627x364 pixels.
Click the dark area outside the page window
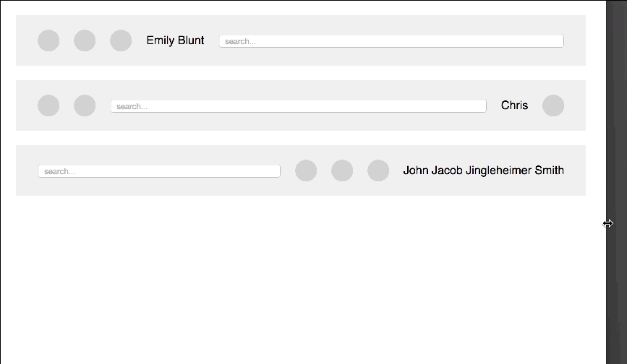pos(617,120)
